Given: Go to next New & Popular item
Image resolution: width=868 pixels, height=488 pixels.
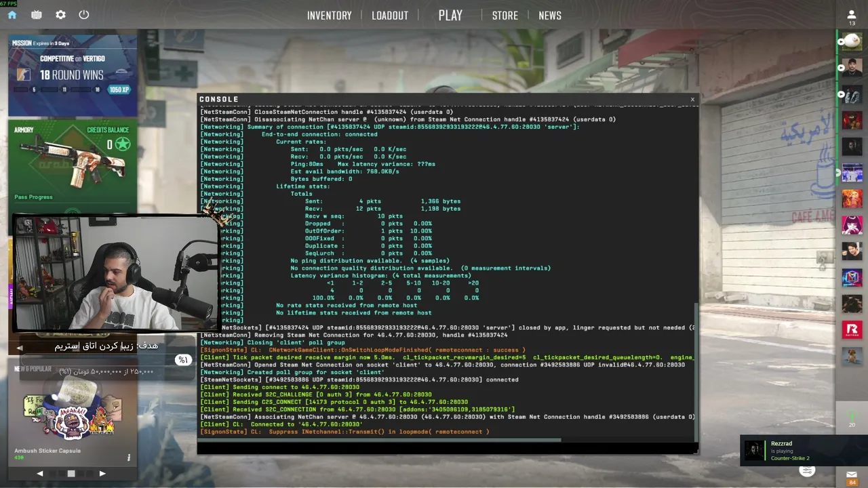Looking at the screenshot, I should [102, 474].
